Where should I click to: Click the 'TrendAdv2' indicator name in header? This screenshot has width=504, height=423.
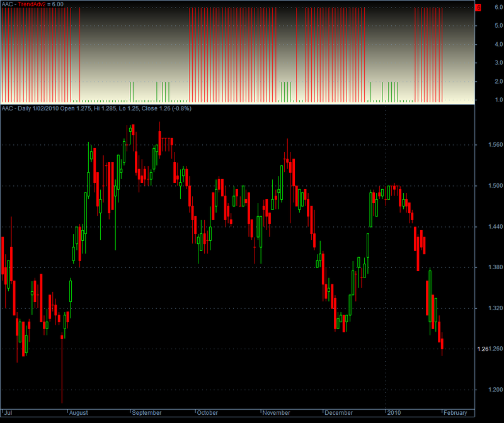[32, 4]
